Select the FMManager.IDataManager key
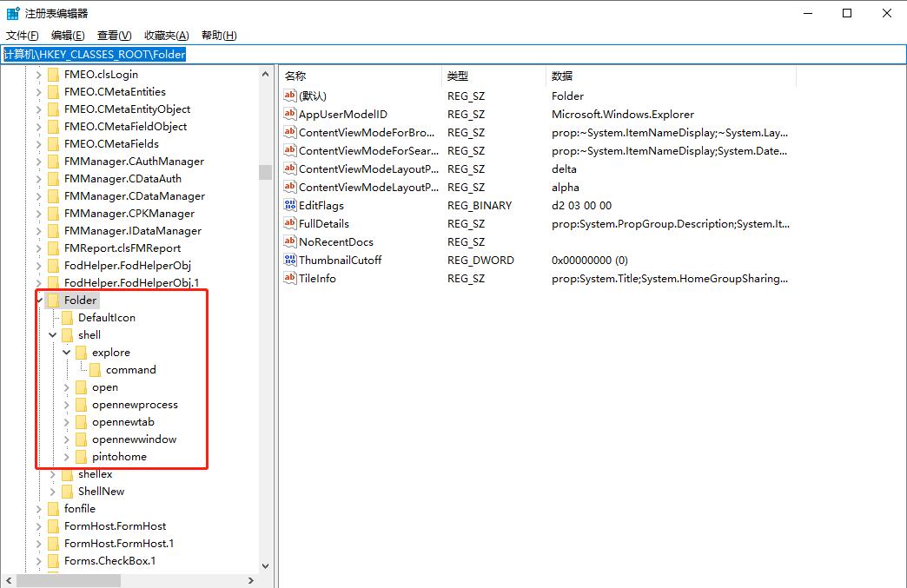 (x=133, y=231)
